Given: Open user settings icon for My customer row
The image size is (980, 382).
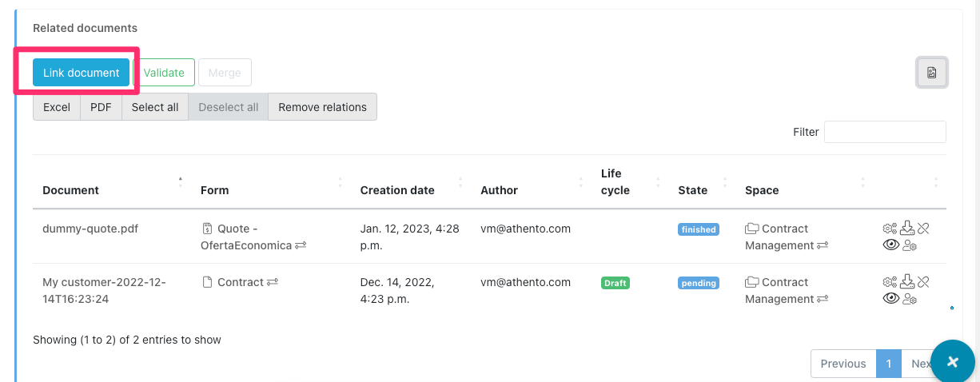Looking at the screenshot, I should coord(910,299).
